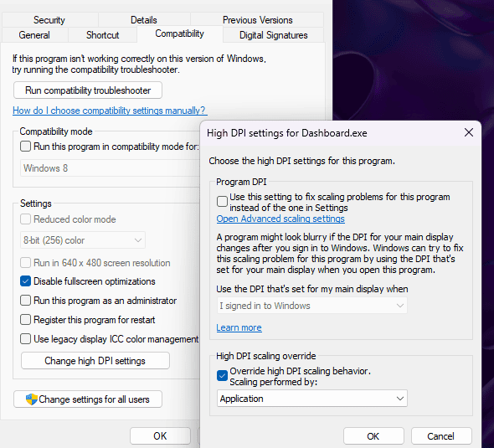This screenshot has height=448, width=494.
Task: Open the Shortcut tab
Action: tap(102, 35)
